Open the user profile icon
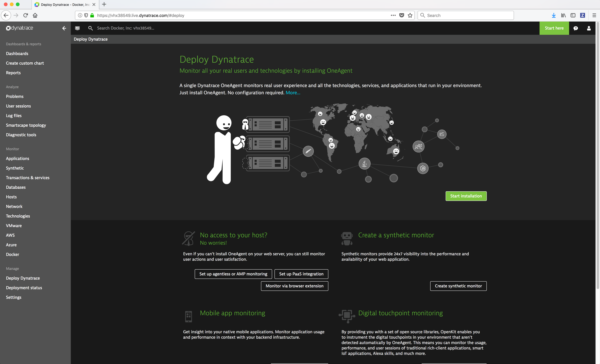Image resolution: width=600 pixels, height=364 pixels. tap(589, 28)
